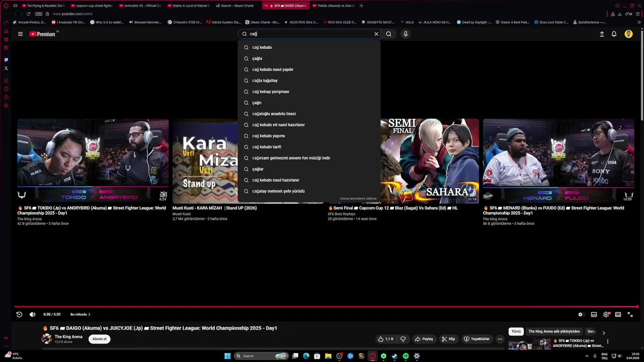Open the YouTube hamburger guide menu
The height and width of the screenshot is (362, 644).
point(20,34)
